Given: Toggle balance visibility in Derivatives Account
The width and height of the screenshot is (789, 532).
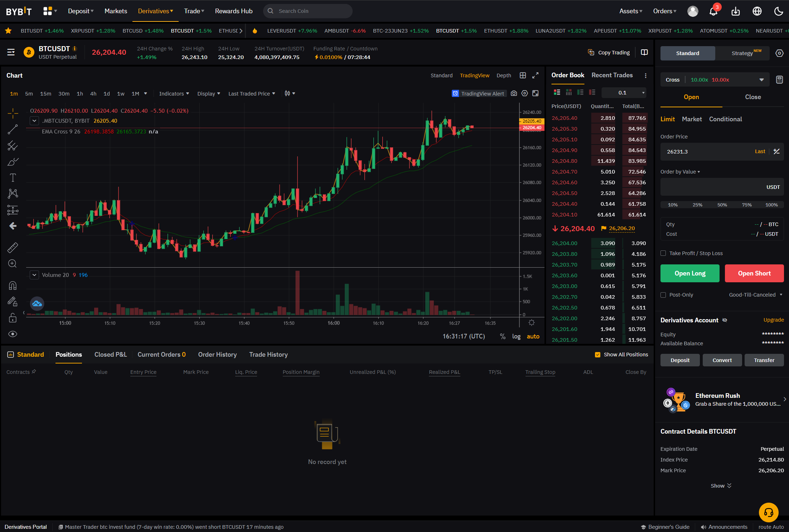Looking at the screenshot, I should pos(725,320).
